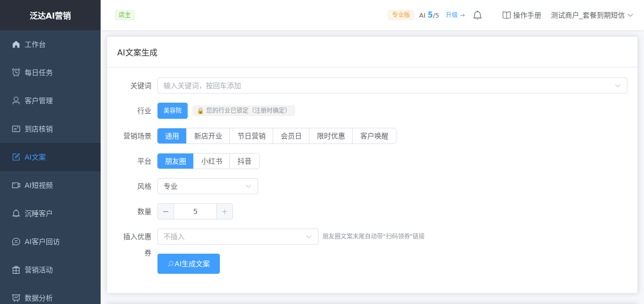644x304 pixels.
Task: Open the 插入优惠券 不插入 dropdown
Action: (238, 237)
